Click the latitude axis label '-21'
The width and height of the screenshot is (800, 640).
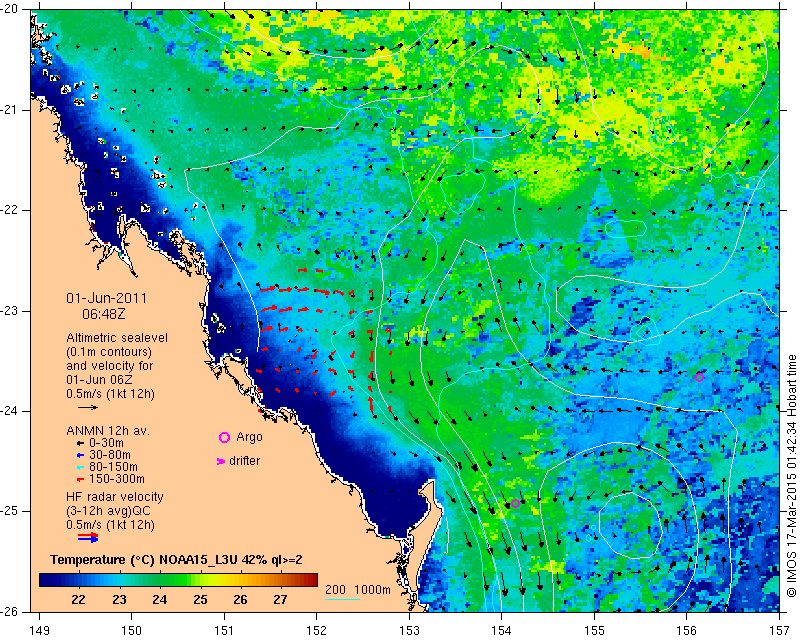pos(9,110)
